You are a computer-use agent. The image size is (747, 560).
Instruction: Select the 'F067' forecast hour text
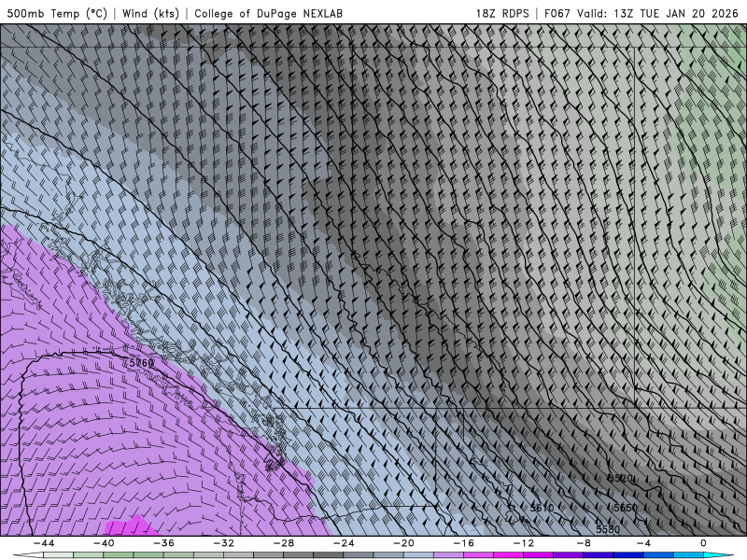click(557, 13)
